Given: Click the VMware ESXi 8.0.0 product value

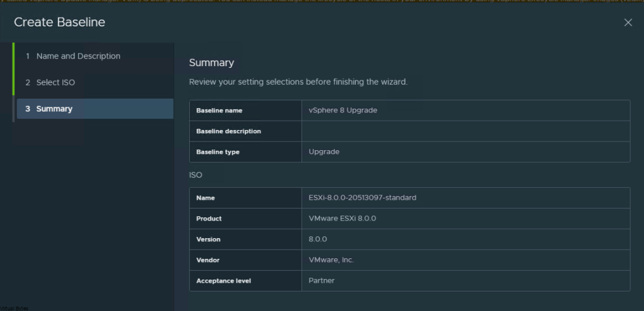Looking at the screenshot, I should click(342, 219).
